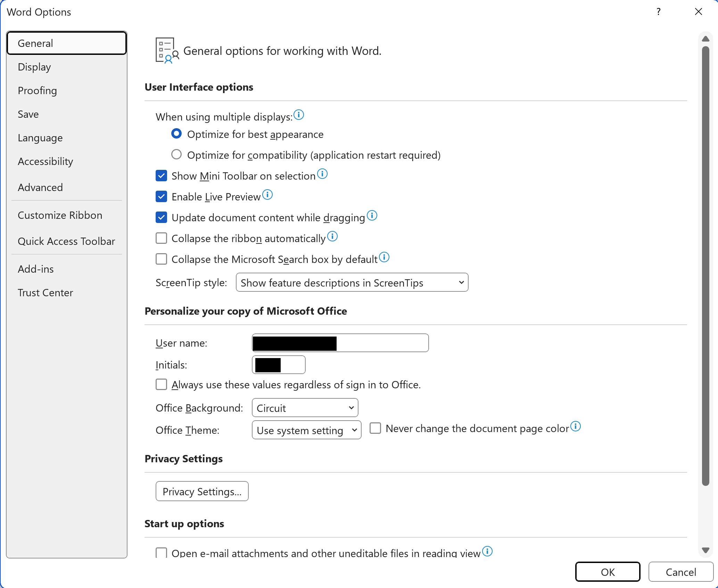This screenshot has height=588, width=718.
Task: Open the ScreenTip style dropdown
Action: pos(352,283)
